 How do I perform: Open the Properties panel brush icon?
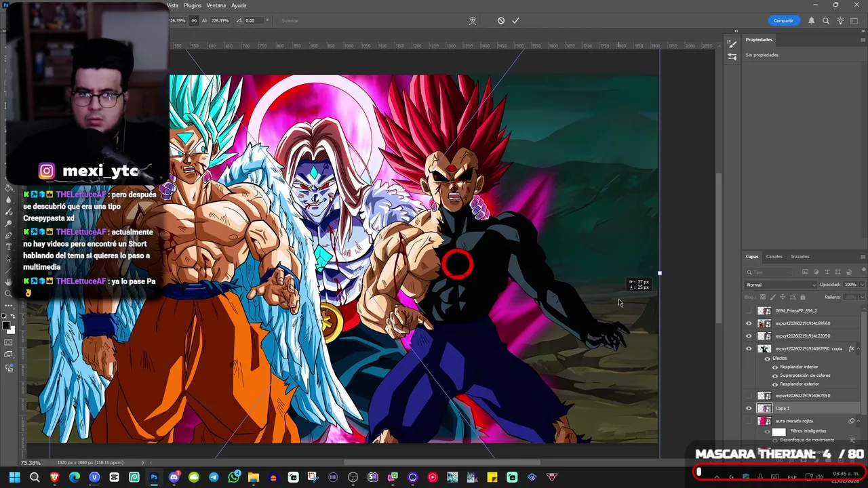[732, 44]
